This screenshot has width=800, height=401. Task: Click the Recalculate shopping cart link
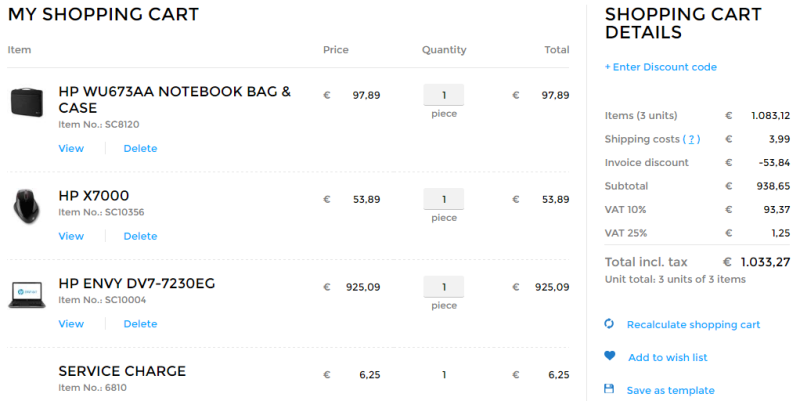(693, 325)
